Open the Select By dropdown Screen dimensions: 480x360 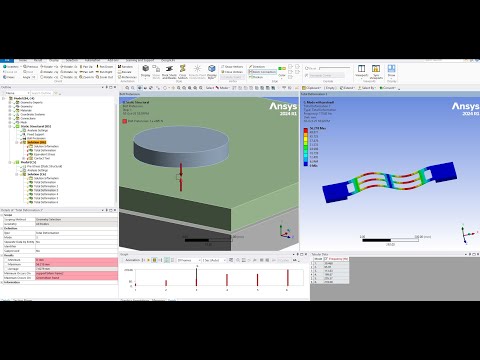(x=366, y=88)
